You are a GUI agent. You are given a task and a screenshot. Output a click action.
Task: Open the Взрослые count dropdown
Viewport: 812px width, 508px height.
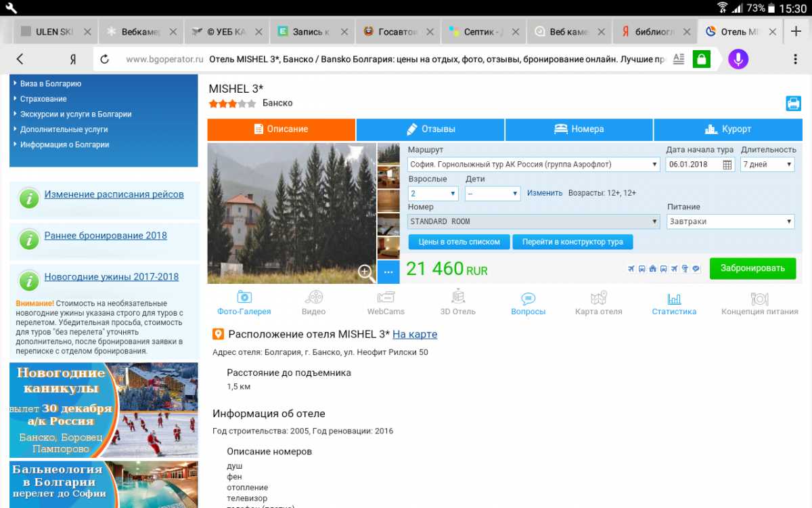click(433, 194)
